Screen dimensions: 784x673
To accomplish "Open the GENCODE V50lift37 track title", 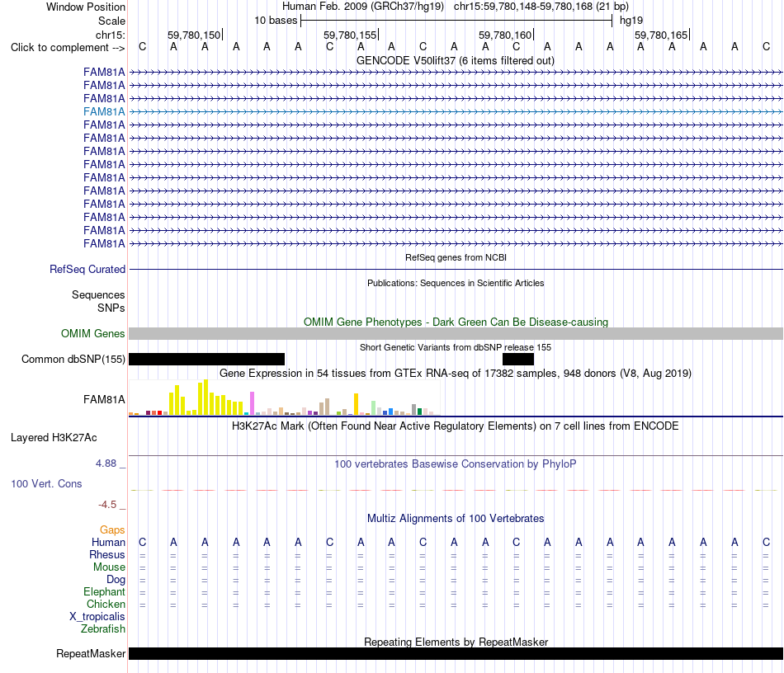I will pos(455,60).
